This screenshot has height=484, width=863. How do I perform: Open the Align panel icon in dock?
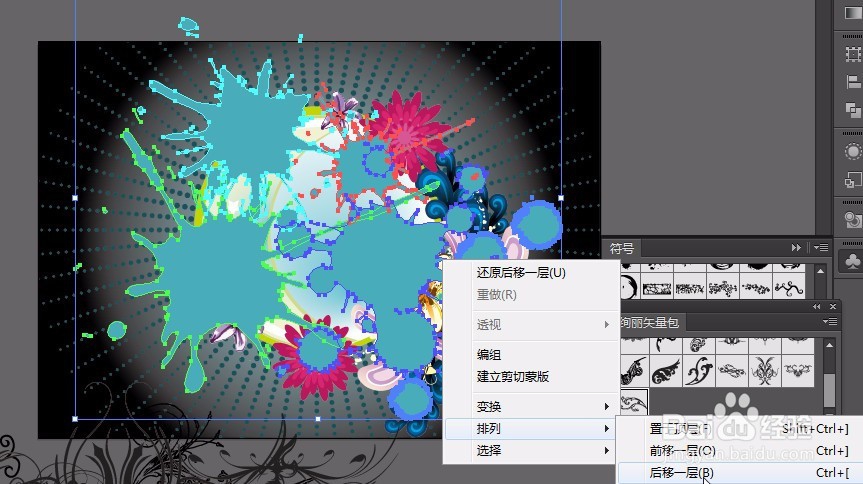(853, 82)
